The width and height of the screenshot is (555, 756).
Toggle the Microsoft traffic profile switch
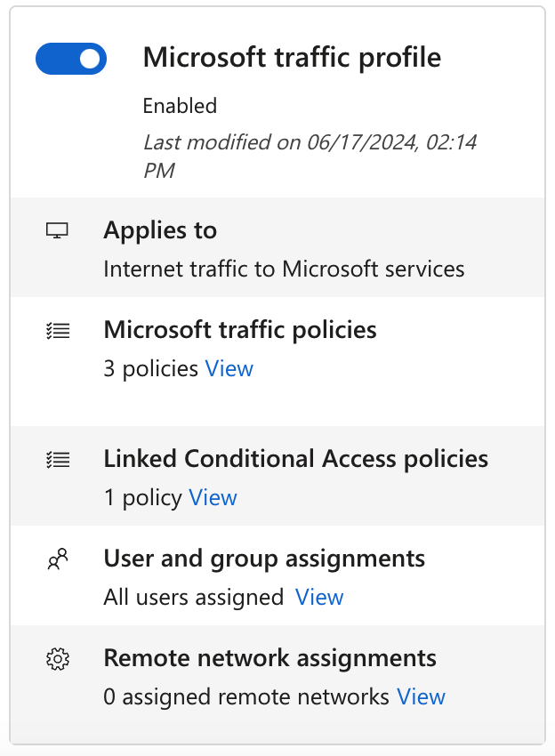(71, 60)
